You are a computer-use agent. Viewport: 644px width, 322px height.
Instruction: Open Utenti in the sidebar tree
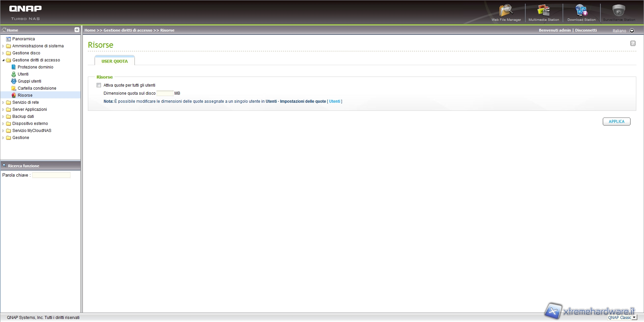pyautogui.click(x=23, y=74)
